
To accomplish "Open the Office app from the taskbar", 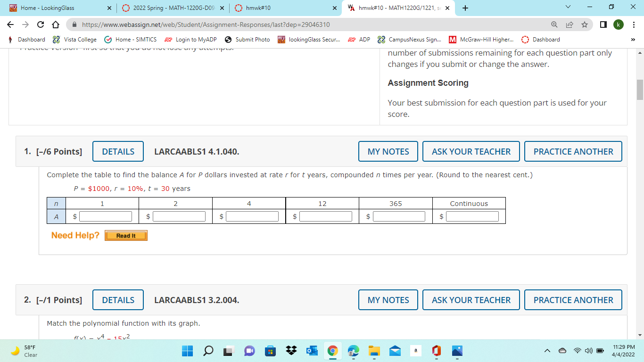I will tap(436, 351).
